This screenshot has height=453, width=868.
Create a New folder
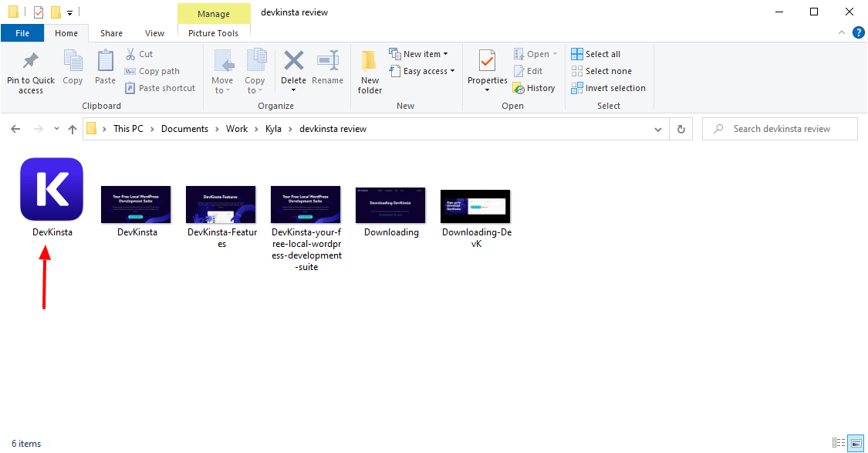tap(370, 72)
